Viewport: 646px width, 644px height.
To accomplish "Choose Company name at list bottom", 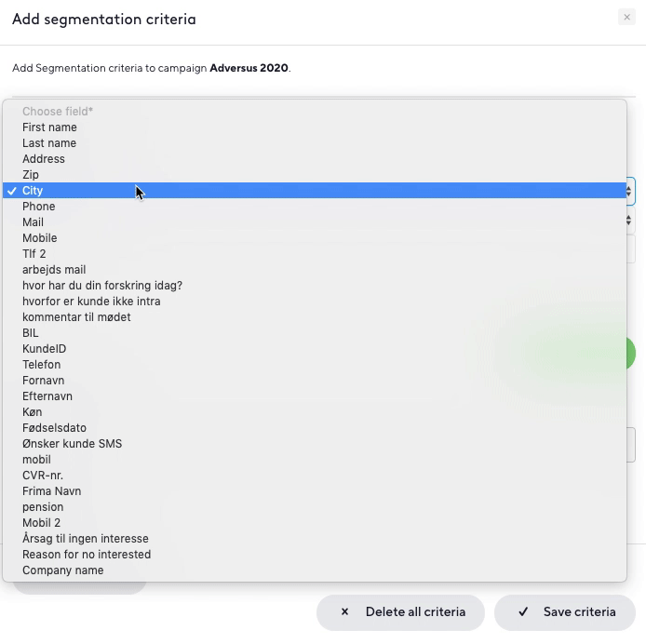I will [315, 570].
